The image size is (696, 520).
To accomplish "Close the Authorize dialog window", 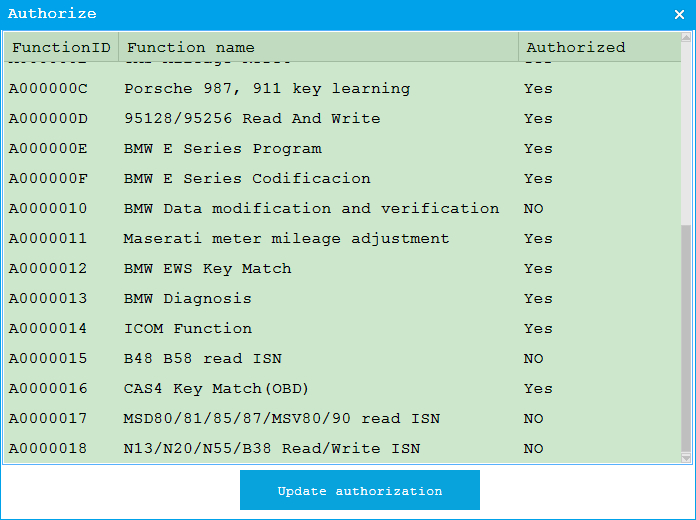I will click(679, 14).
